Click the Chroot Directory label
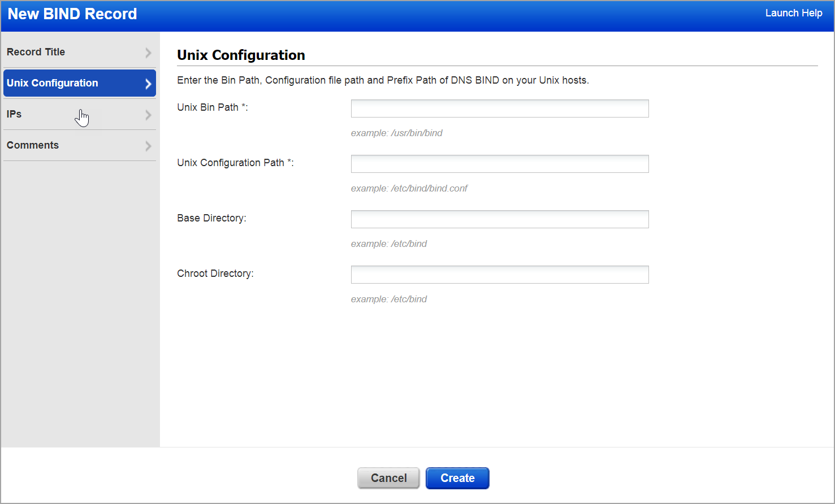Image resolution: width=835 pixels, height=504 pixels. (x=215, y=273)
